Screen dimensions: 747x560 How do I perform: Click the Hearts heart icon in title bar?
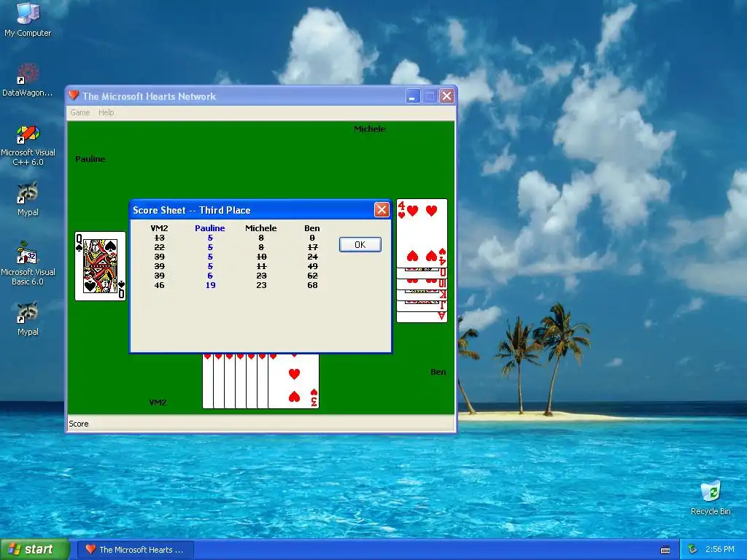pyautogui.click(x=74, y=96)
